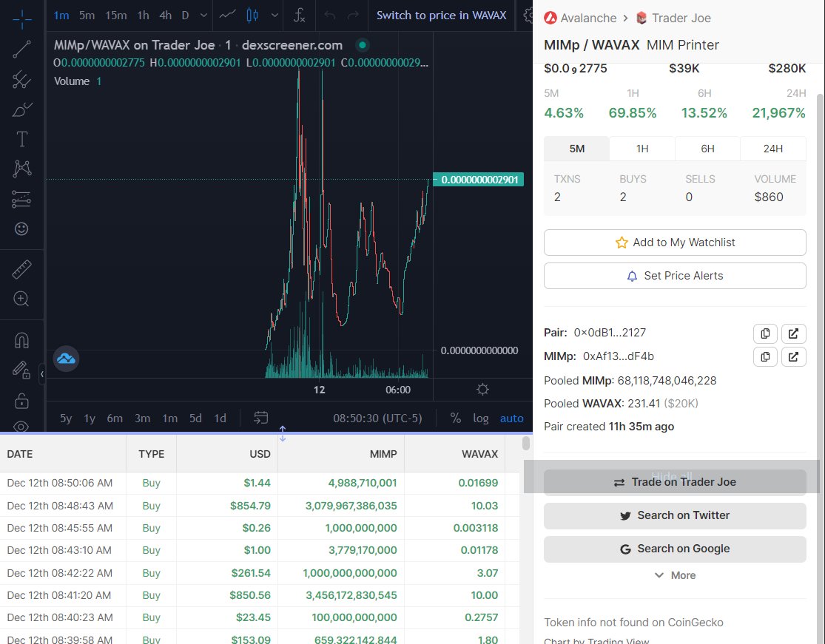Select the 4h chart interval
825x644 pixels.
[x=165, y=16]
